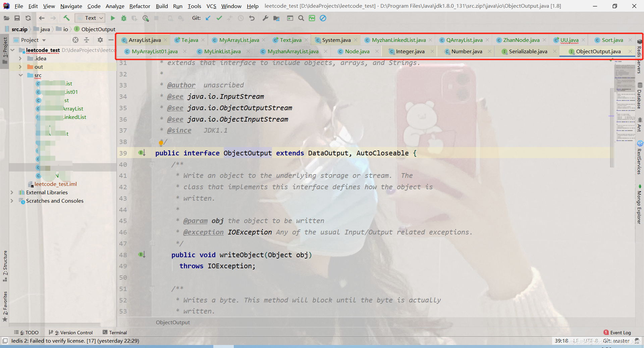Open the Event Log
Viewport: 644px width, 348px height.
pos(617,332)
